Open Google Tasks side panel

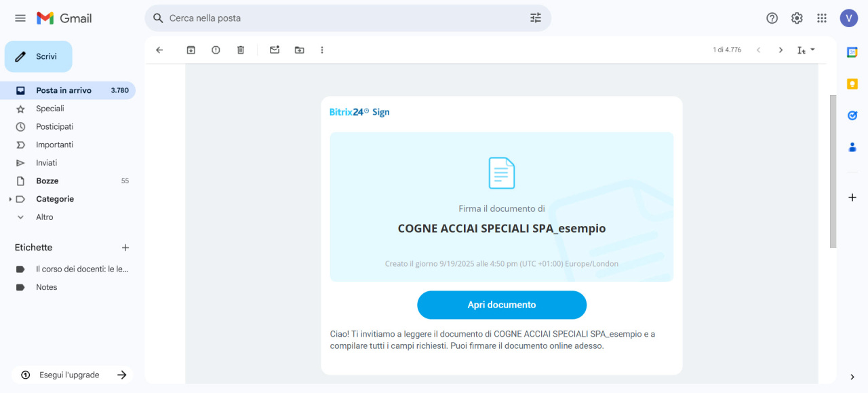click(852, 115)
